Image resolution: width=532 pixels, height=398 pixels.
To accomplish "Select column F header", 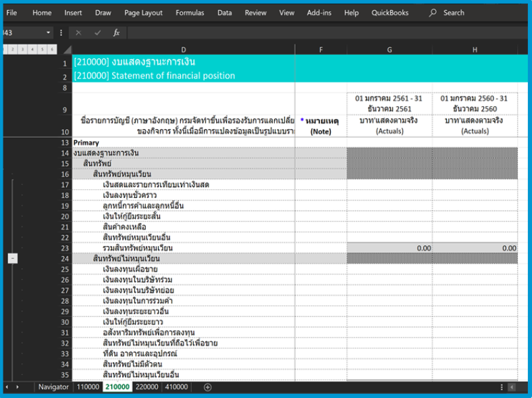I will tap(321, 49).
